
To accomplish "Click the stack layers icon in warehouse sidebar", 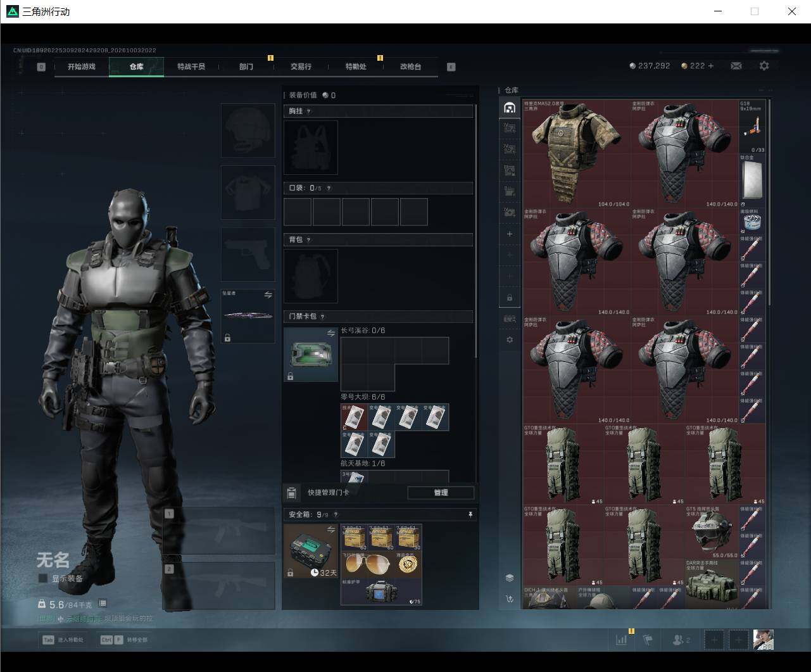I will (x=510, y=578).
